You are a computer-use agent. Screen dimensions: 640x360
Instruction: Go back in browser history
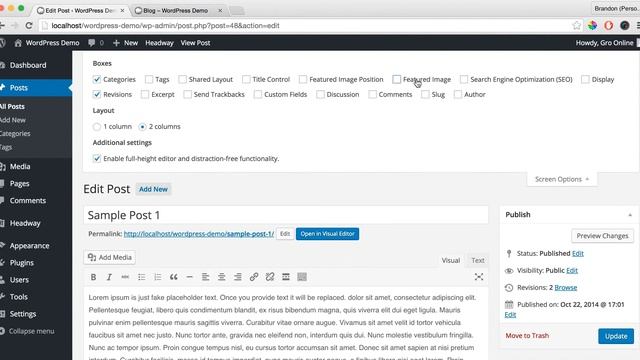click(2, 26)
